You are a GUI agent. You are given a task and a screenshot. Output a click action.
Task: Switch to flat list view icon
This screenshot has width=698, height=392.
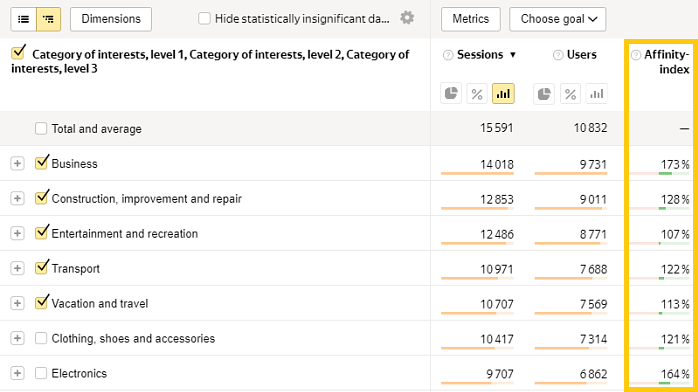(24, 19)
